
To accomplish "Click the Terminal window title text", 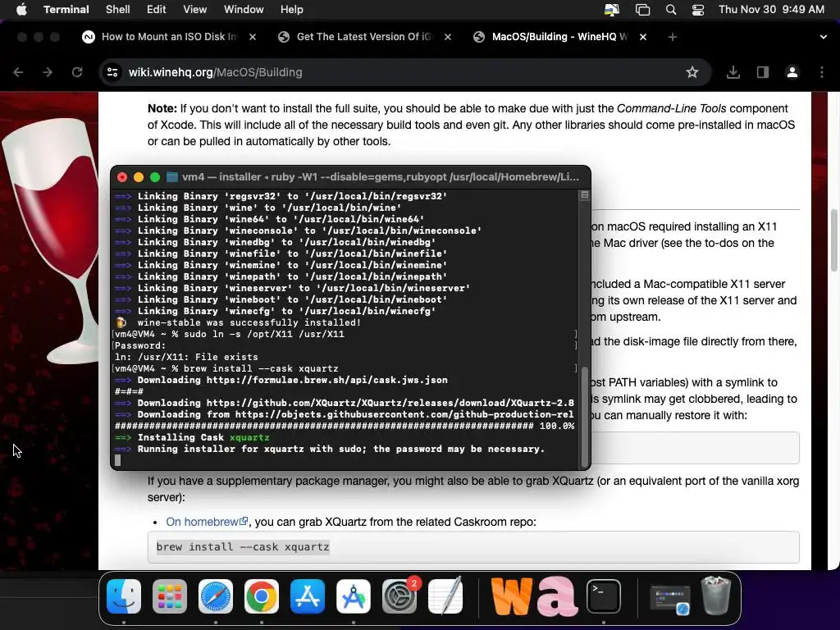I will [x=381, y=177].
